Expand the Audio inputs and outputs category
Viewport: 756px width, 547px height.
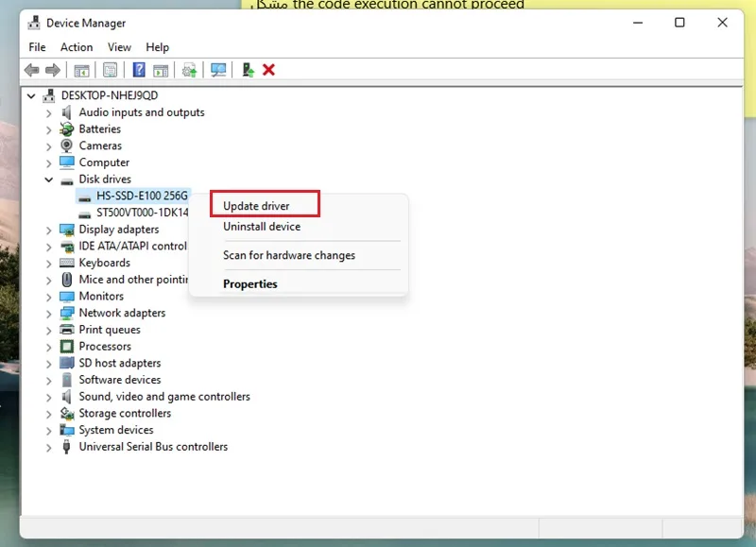point(49,113)
